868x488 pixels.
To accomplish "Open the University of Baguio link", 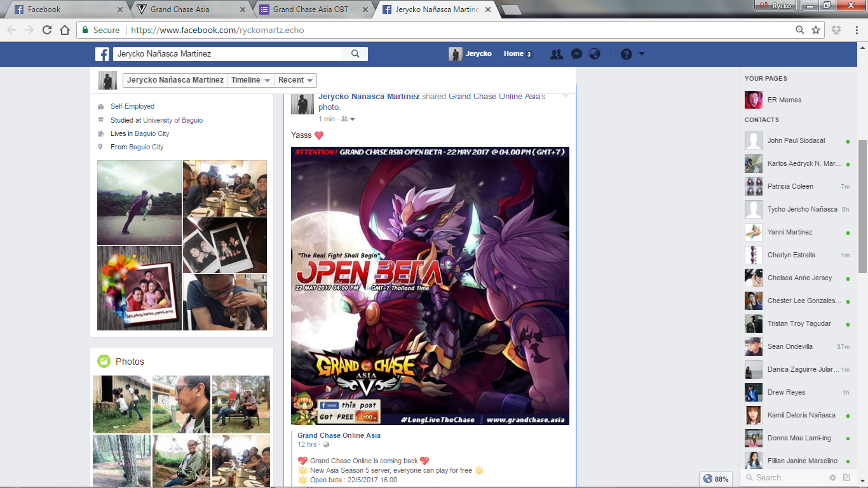I will (x=173, y=120).
